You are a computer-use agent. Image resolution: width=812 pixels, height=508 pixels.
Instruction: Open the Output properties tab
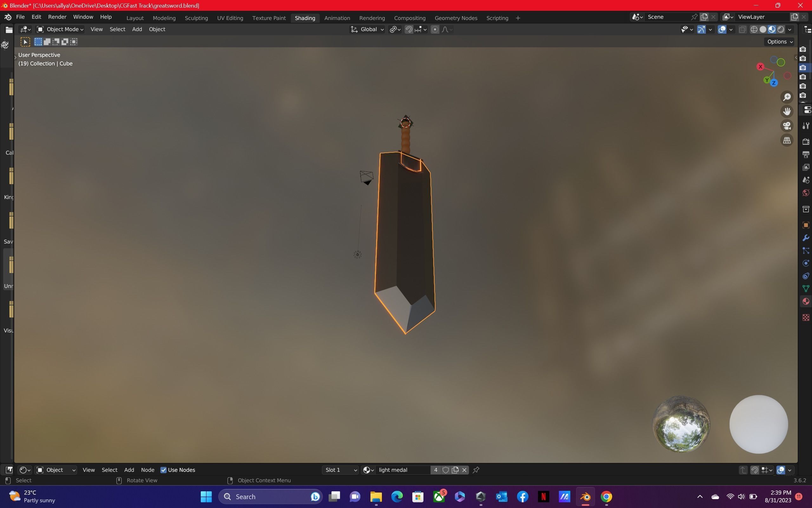806,154
